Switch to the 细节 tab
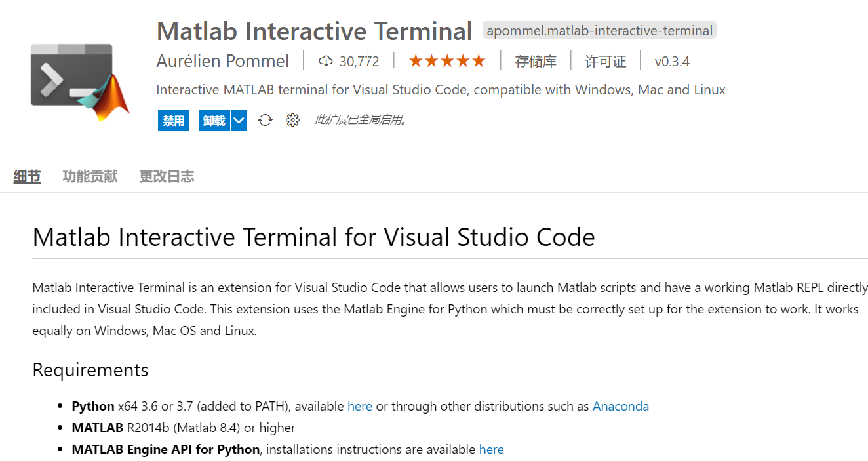 27,176
